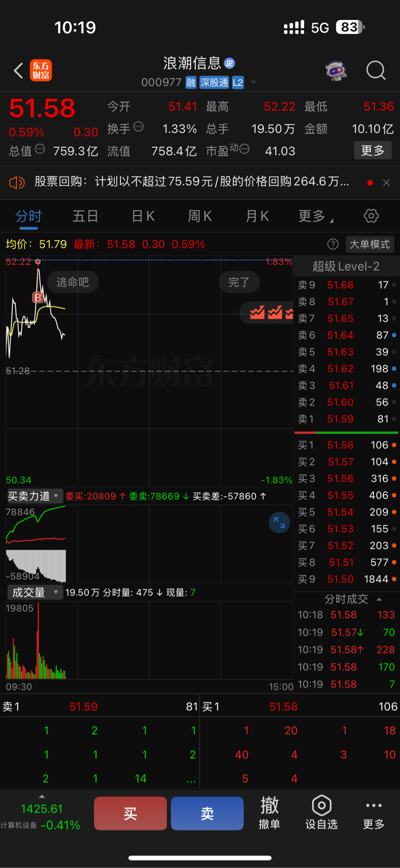Tap the 超级 Level-2 header
This screenshot has width=400, height=868.
click(x=346, y=266)
